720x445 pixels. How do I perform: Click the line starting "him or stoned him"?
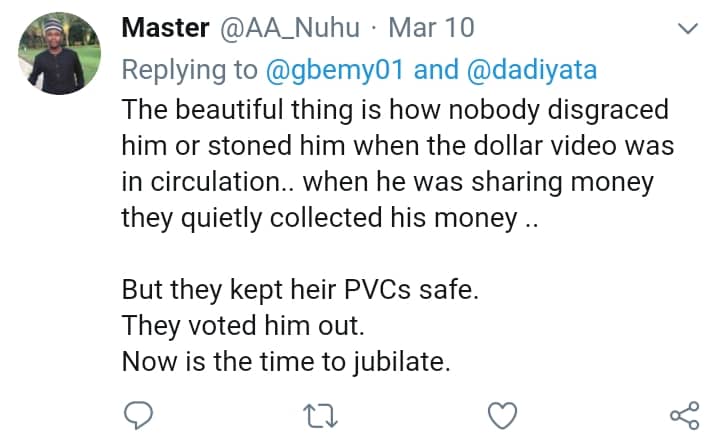(x=398, y=145)
